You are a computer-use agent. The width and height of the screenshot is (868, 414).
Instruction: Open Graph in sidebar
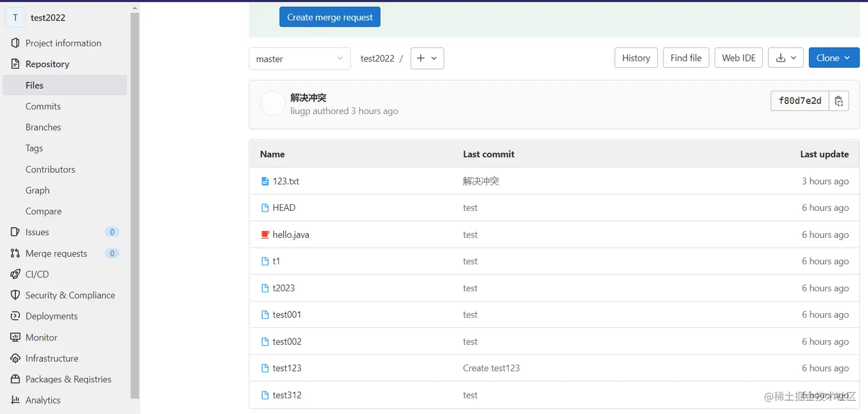point(37,190)
